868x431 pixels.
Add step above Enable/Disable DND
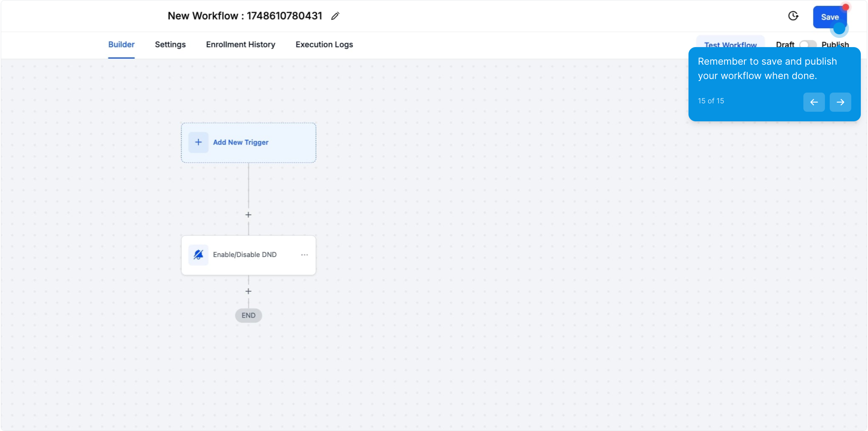coord(248,215)
